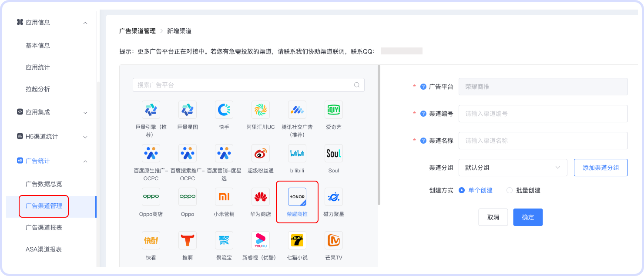Select the 磁力聚星 platform icon
Image resolution: width=644 pixels, height=276 pixels.
334,197
